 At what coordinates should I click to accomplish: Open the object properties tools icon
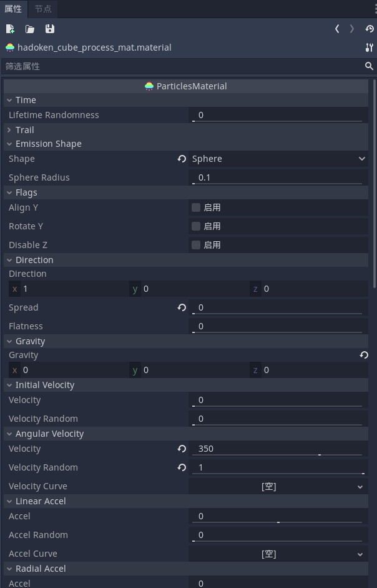pyautogui.click(x=369, y=47)
